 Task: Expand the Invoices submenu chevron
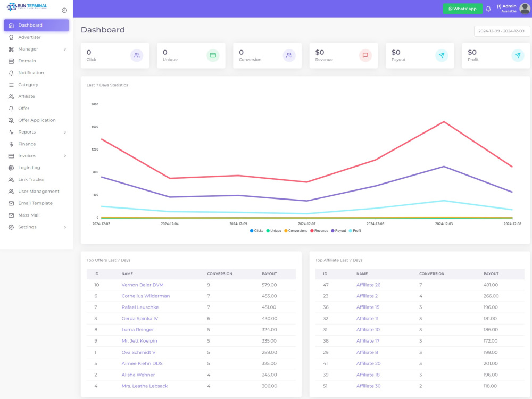[x=65, y=156]
